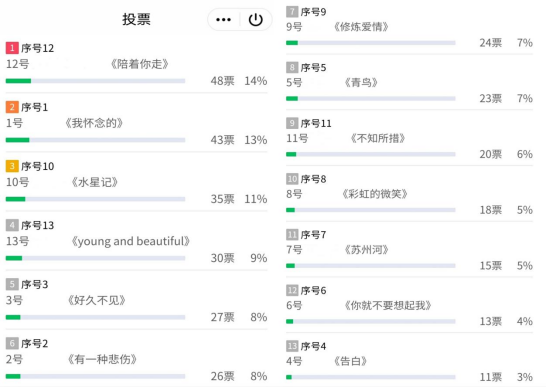Click the gray rank 7 badge
This screenshot has height=388, width=547.
click(292, 12)
